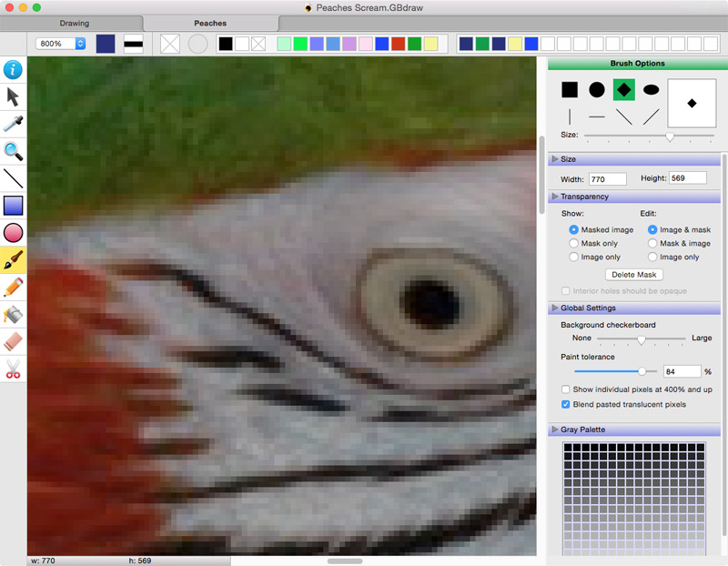Click the Peaches tab

[209, 23]
